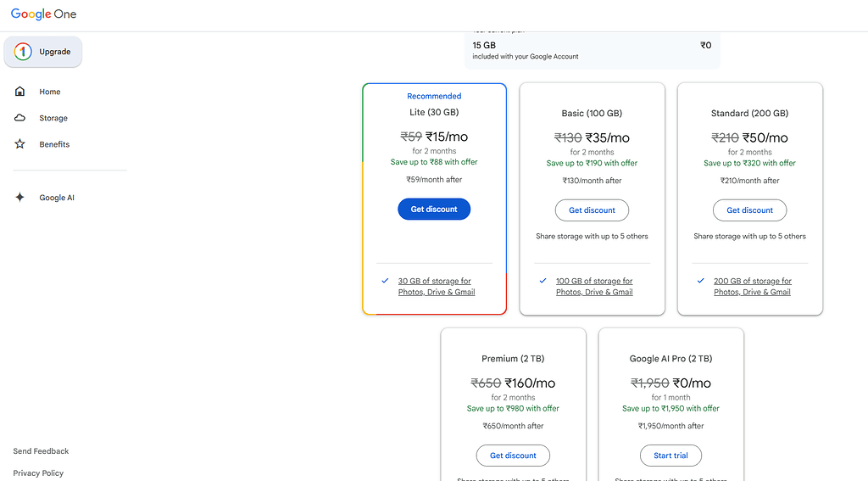
Task: Click the ₹0 price of current plan
Action: point(706,46)
